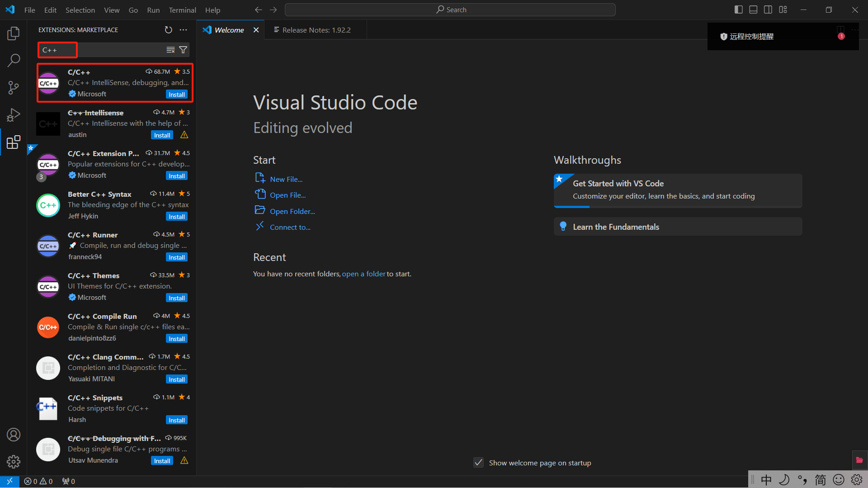Open the Selection menu
Screen dimensions: 868x488
[80, 10]
